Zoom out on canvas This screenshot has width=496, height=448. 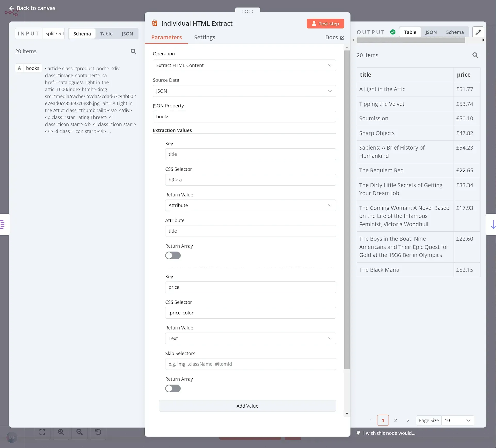coord(79,432)
